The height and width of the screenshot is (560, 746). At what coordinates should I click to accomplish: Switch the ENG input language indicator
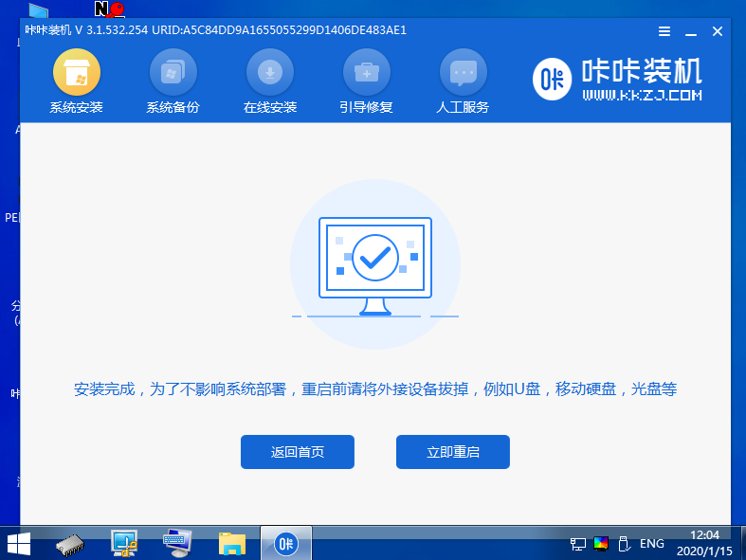click(652, 544)
